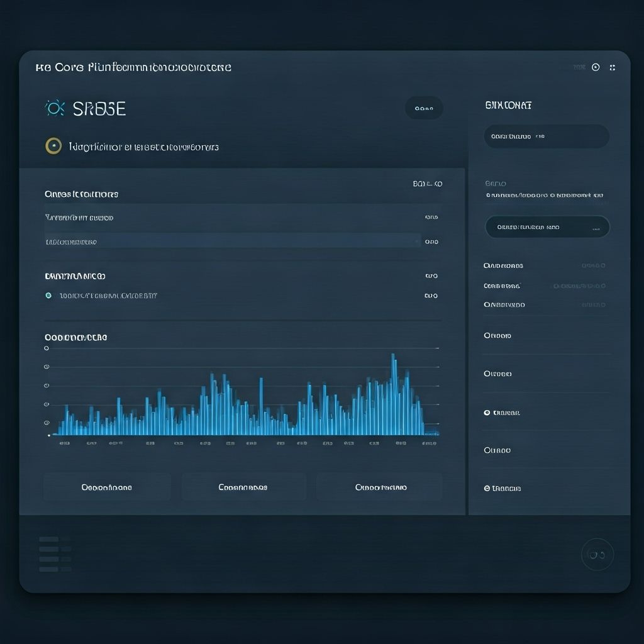Viewport: 644px width, 644px height.
Task: Click the left button below the chart
Action: [107, 487]
